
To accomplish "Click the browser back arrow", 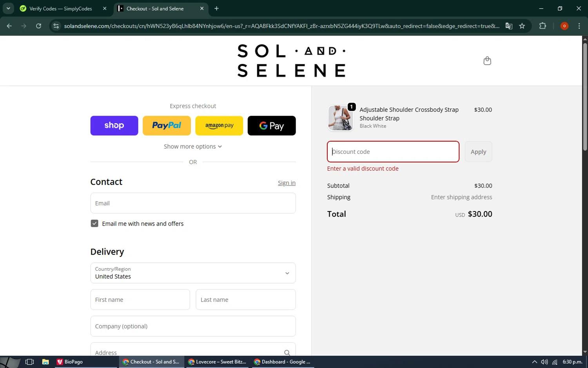I will coord(9,26).
